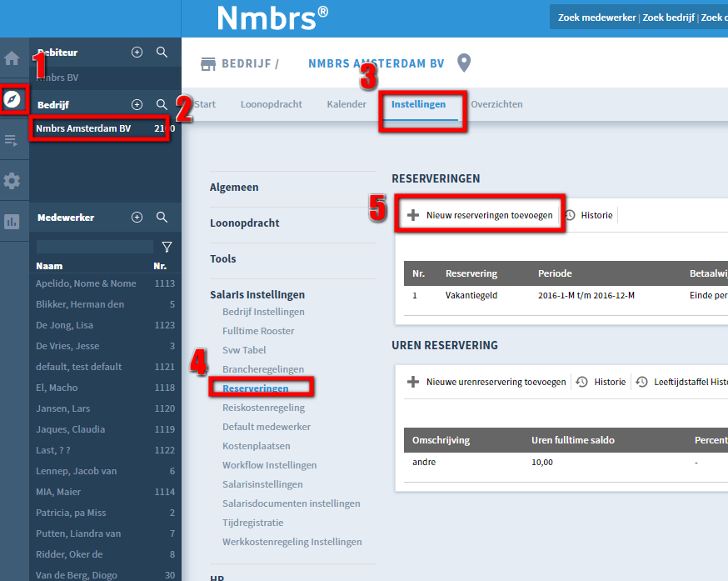Select employee Jaques, Claudia
Image resolution: width=728 pixels, height=581 pixels.
coord(106,429)
